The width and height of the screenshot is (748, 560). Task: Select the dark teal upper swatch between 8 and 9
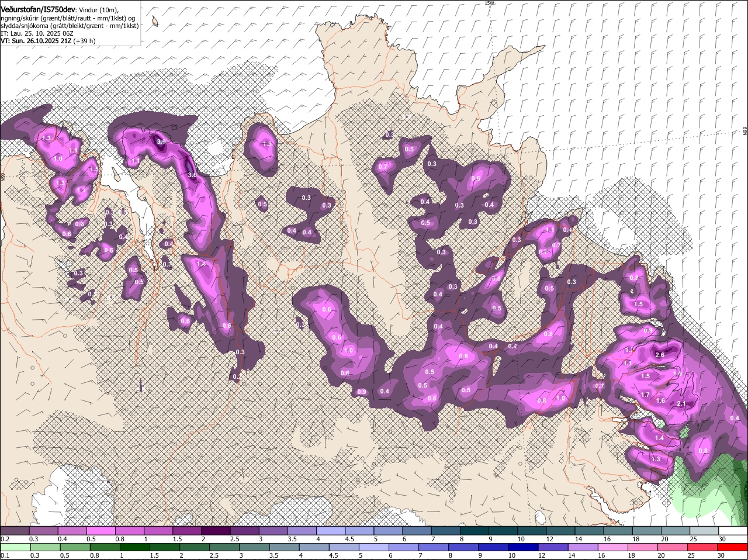coord(475,531)
